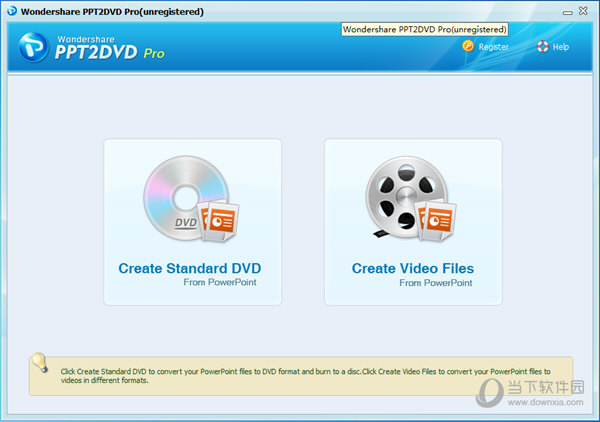Click the PPT2DVD Pro product name
This screenshot has width=600, height=422.
pos(110,52)
